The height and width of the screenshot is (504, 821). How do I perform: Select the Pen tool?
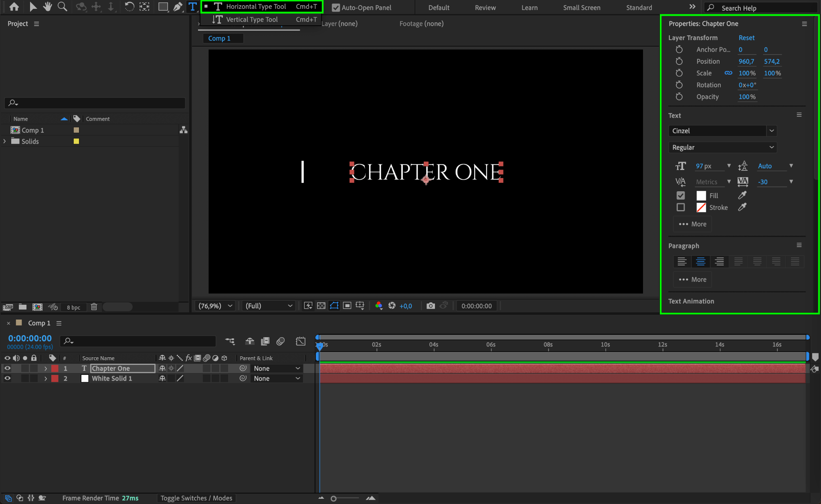pos(178,7)
